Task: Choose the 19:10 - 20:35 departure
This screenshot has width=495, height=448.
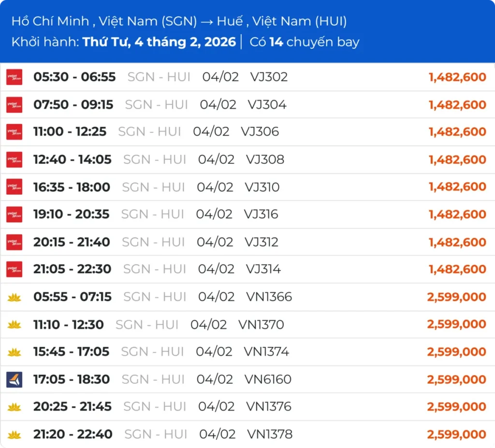Action: coord(72,214)
